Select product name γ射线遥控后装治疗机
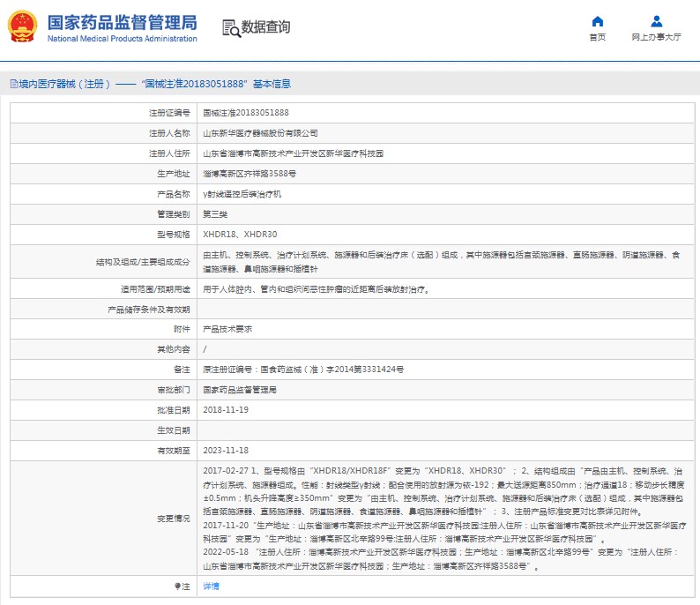Viewport: 700px width, 605px height. coord(242,194)
